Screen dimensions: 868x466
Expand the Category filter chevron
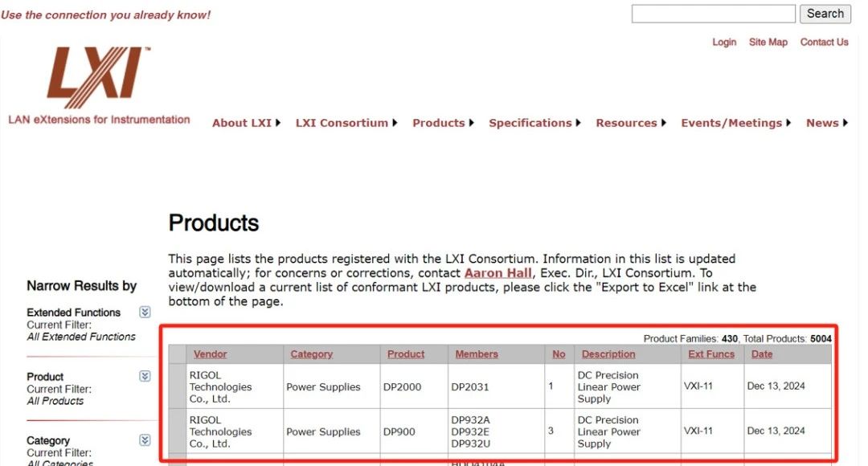145,440
